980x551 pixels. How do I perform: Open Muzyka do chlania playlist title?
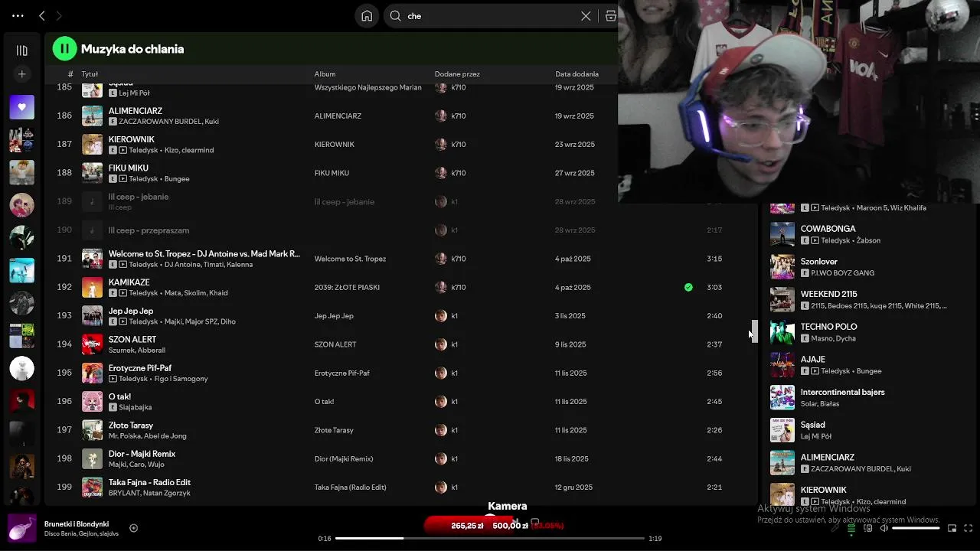pos(132,49)
